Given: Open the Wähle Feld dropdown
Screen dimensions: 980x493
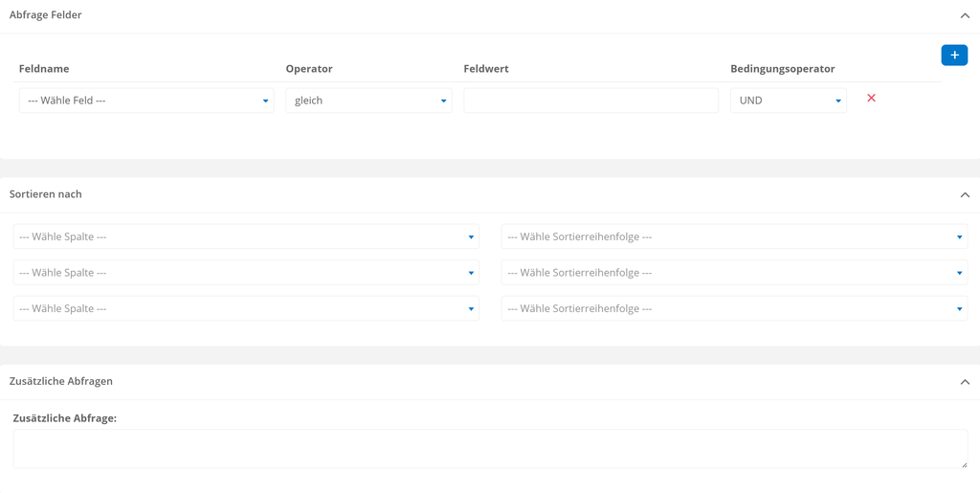Looking at the screenshot, I should pos(146,100).
